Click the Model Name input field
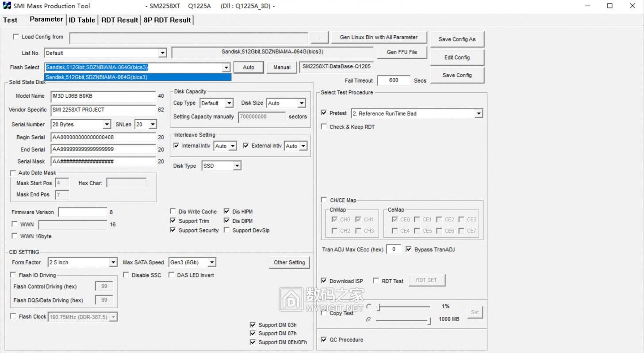The image size is (644, 353). [103, 96]
